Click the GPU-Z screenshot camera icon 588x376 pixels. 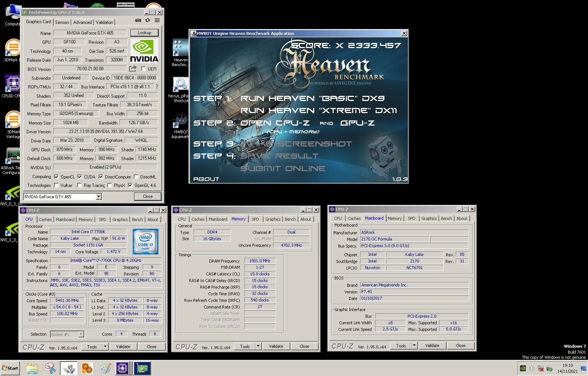(x=138, y=21)
